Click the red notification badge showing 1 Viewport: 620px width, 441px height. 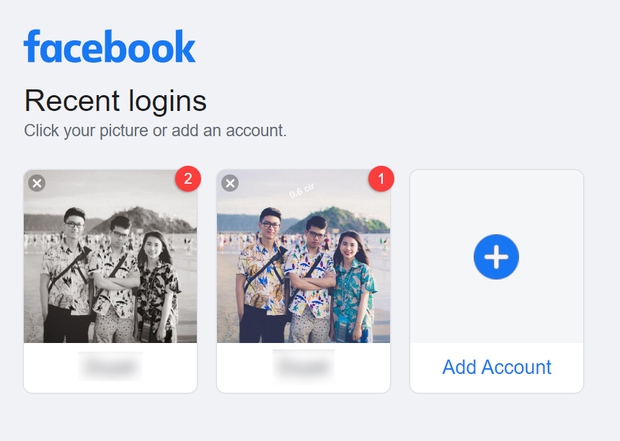click(x=381, y=179)
